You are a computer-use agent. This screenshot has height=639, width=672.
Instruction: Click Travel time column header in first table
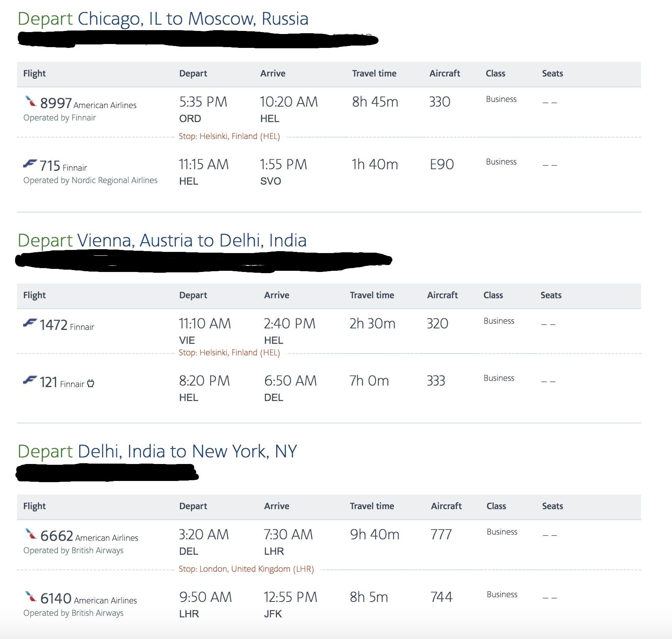(x=374, y=73)
